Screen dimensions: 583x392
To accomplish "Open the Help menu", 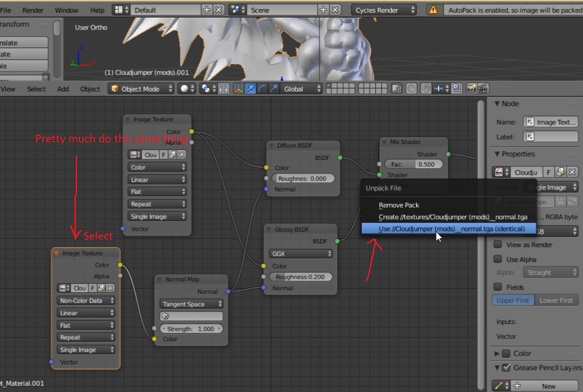I will 97,10.
